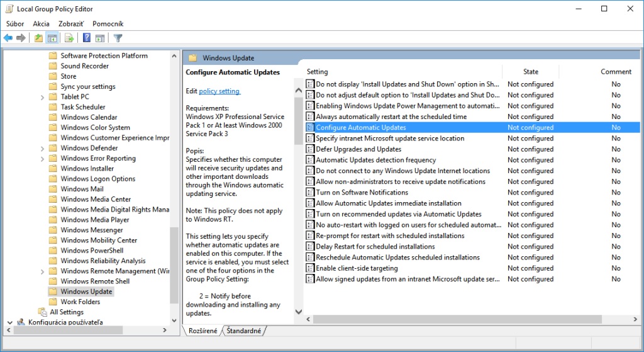Expand the Tablet PC tree node
The width and height of the screenshot is (644, 352).
pyautogui.click(x=42, y=97)
